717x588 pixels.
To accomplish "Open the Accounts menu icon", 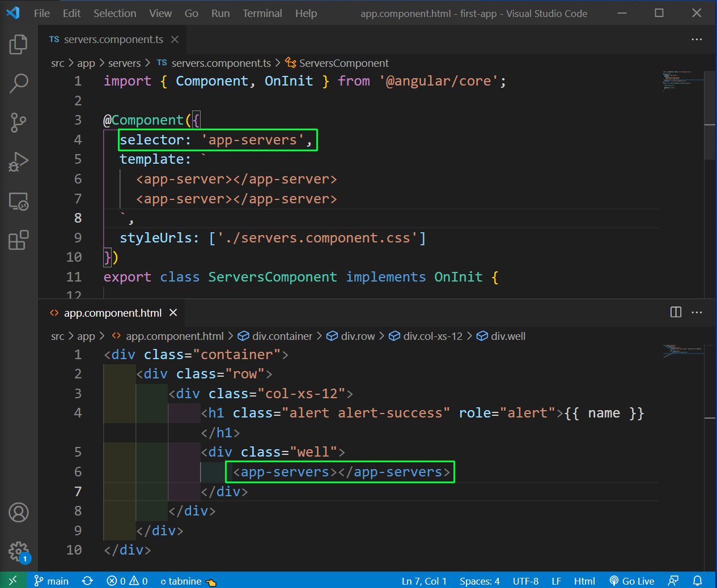I will click(x=19, y=512).
